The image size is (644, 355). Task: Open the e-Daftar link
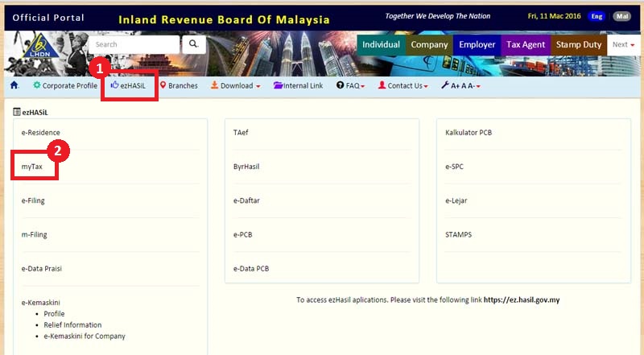tap(246, 200)
